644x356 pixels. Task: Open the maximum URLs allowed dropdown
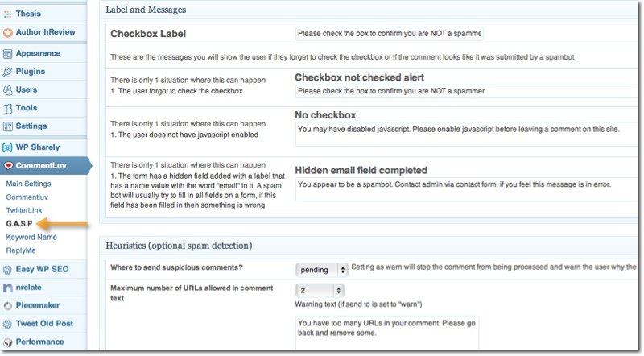tap(320, 290)
